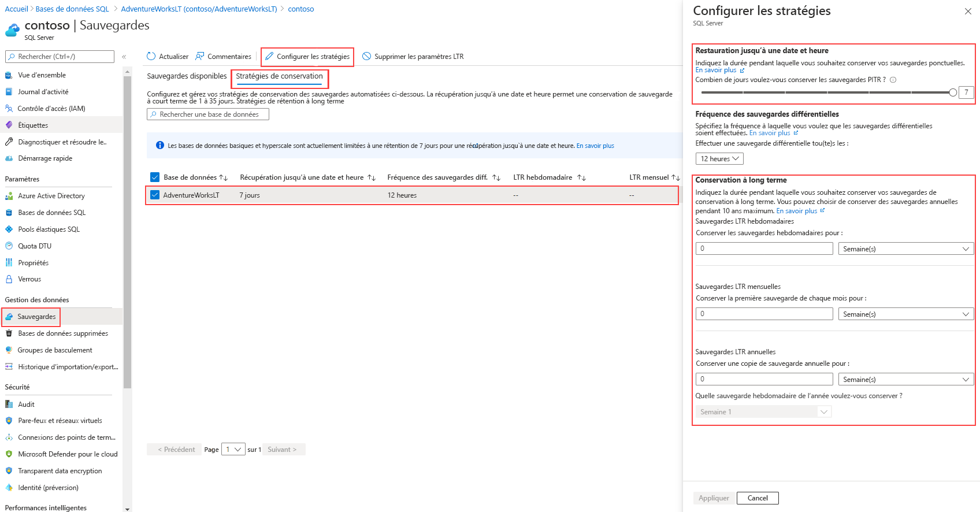The height and width of the screenshot is (512, 980).
Task: Click Configurer les stratégies toolbar button
Action: tap(307, 57)
